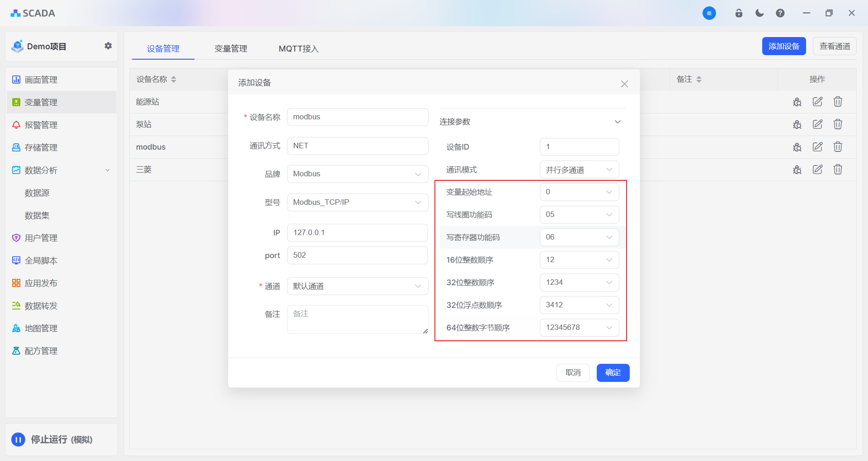Click the user avatar icon
Image resolution: width=868 pixels, height=461 pixels.
[709, 13]
